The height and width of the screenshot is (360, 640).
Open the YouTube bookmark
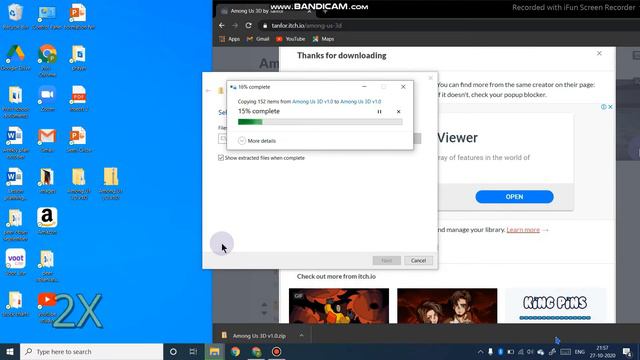[291, 39]
